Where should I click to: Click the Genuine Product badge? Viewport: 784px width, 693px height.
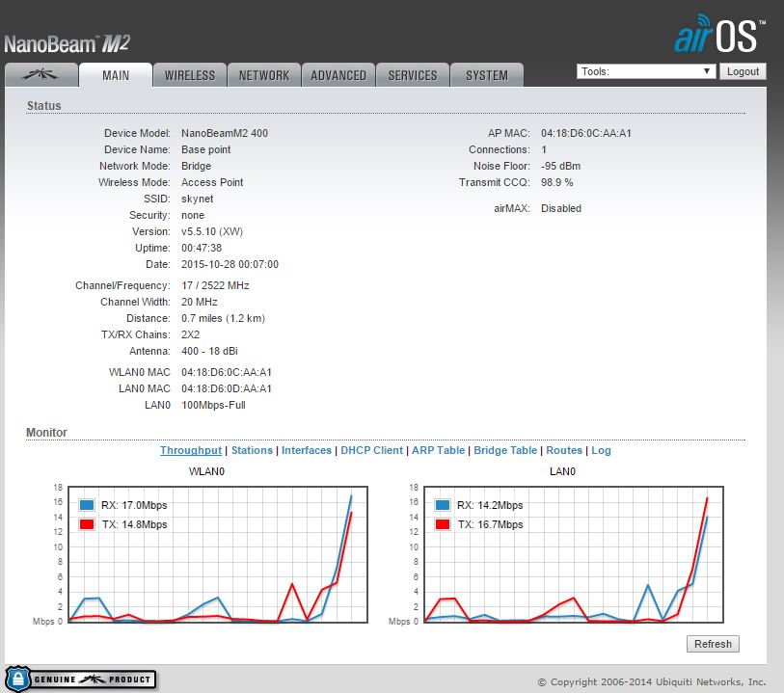click(x=80, y=679)
